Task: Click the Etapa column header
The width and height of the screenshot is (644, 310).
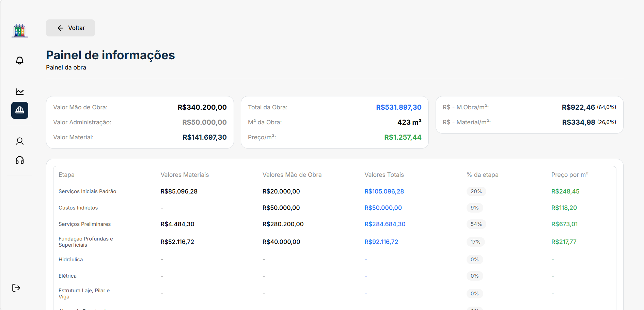Action: pos(66,175)
